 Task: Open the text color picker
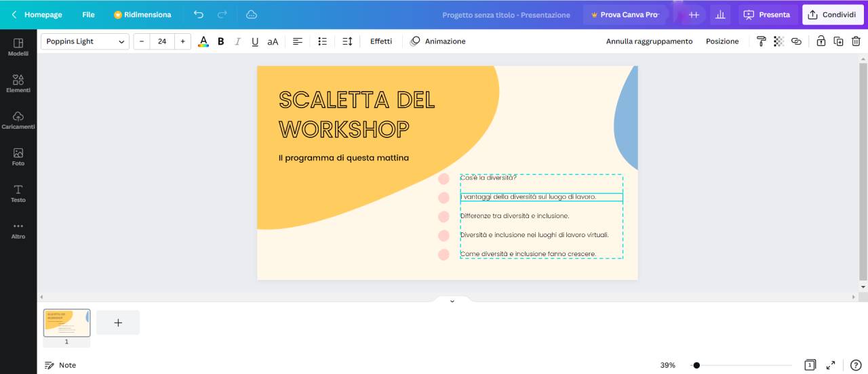tap(203, 41)
